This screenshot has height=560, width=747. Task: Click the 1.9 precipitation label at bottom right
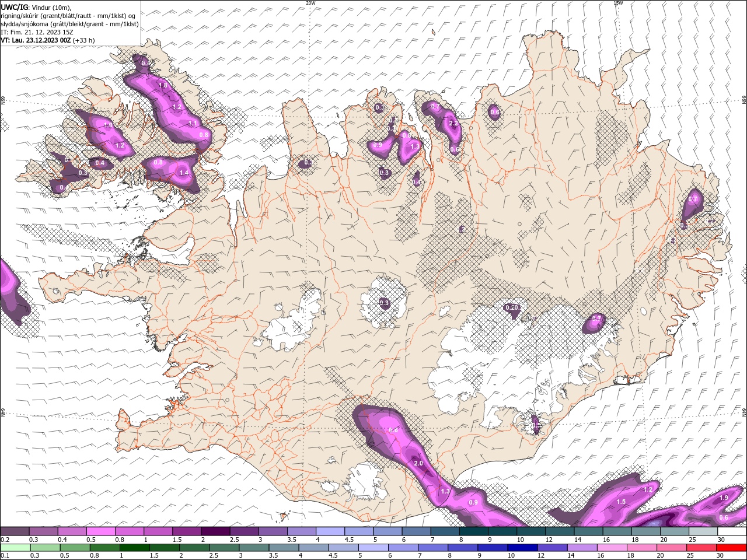click(724, 498)
